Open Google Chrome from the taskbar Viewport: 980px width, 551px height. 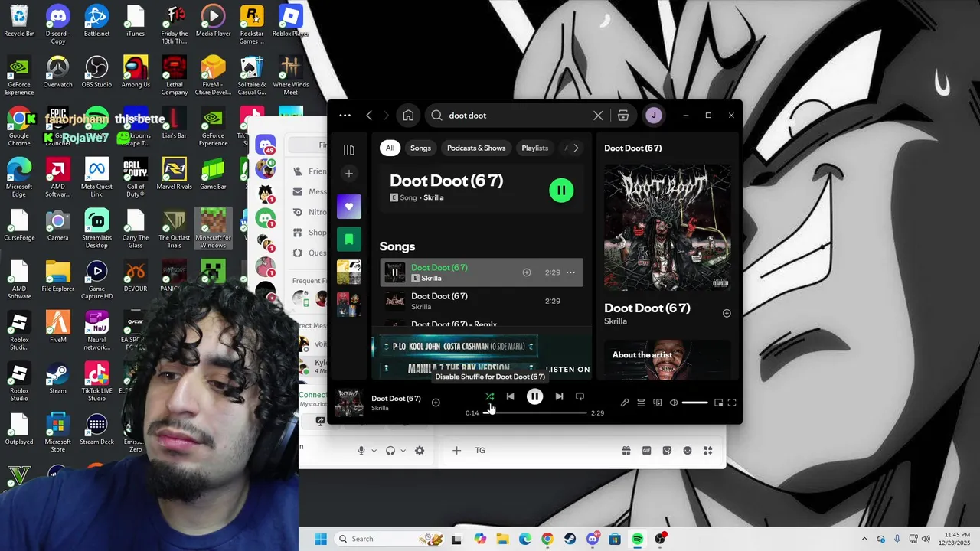point(547,539)
